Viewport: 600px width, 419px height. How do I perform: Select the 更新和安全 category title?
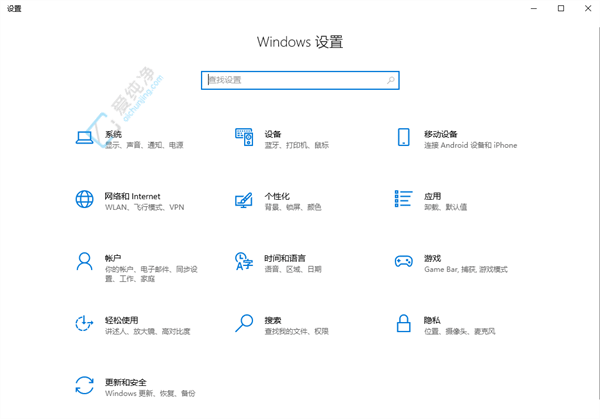coord(126,382)
